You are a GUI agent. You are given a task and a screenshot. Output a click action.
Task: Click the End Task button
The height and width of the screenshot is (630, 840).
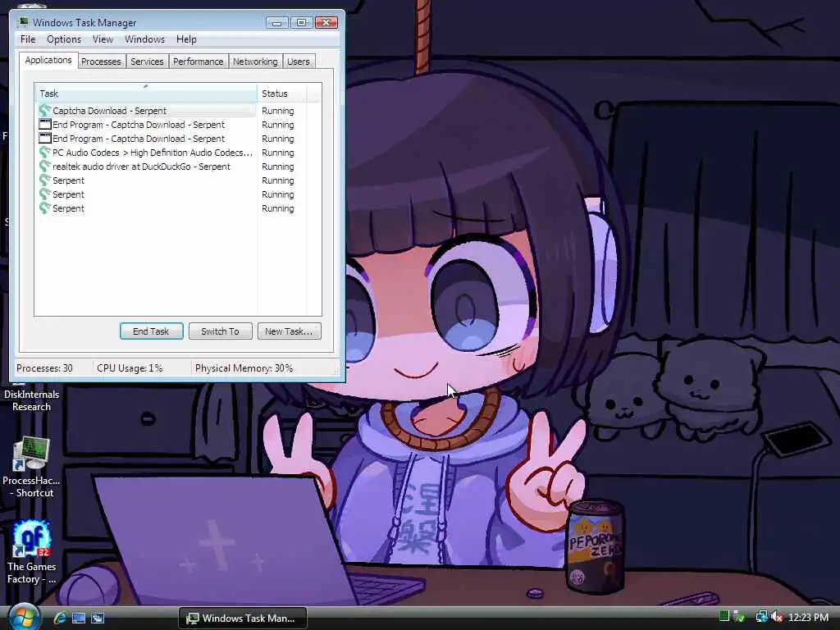point(151,331)
